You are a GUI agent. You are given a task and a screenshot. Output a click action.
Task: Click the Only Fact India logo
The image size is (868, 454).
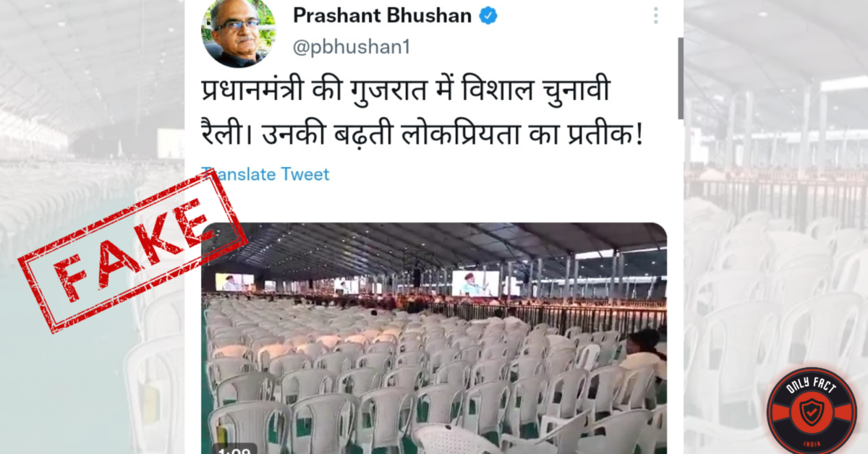click(811, 410)
